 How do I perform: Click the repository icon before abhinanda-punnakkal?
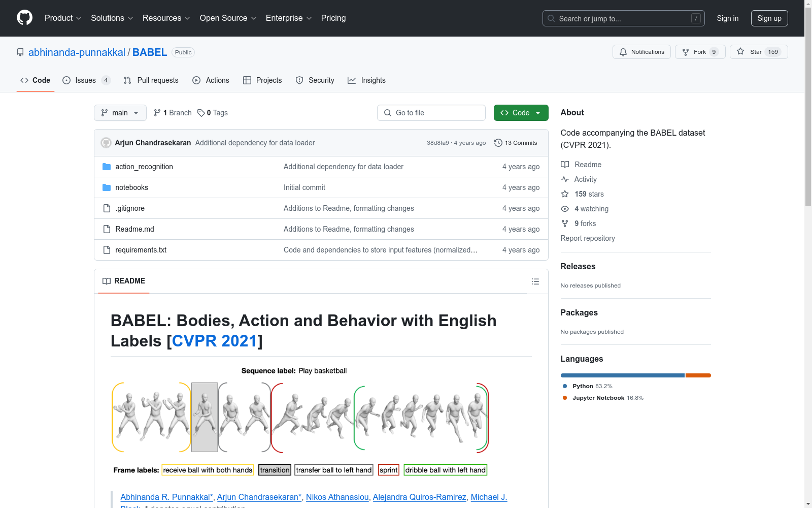pos(20,52)
